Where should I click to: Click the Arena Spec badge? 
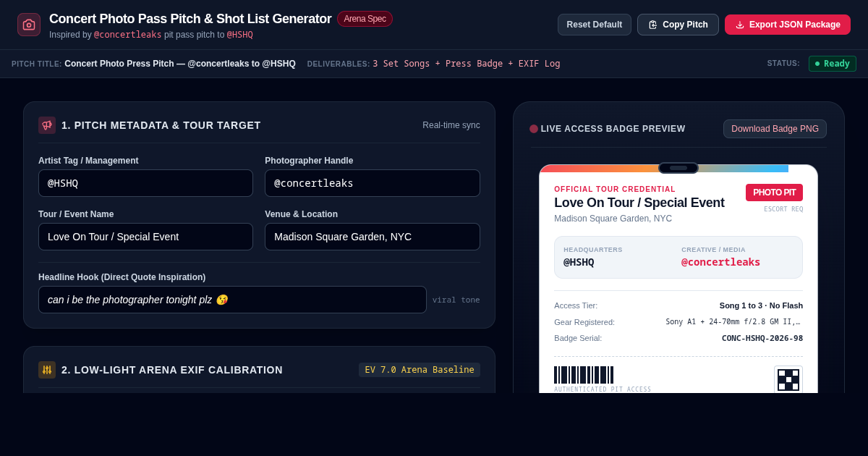(x=365, y=19)
